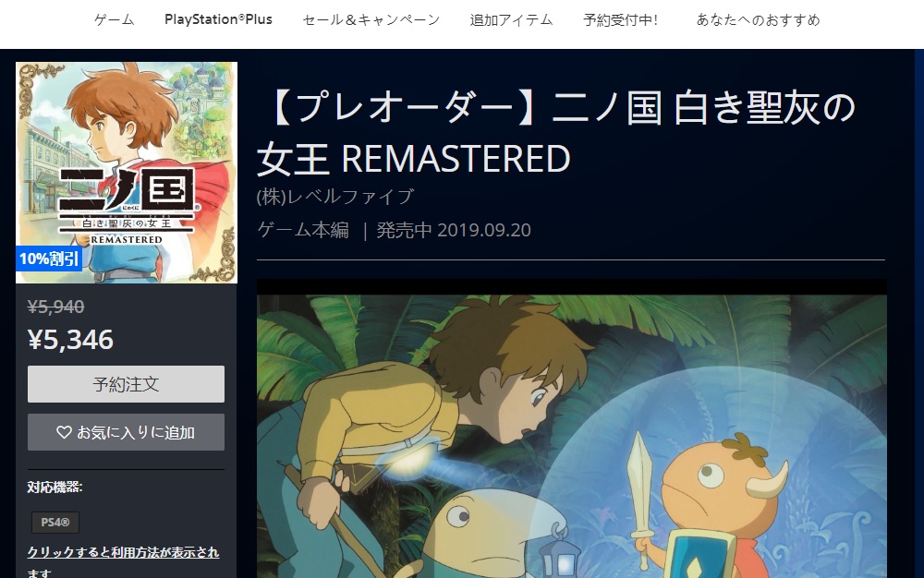
Task: Click the PS4 platform badge
Action: click(x=55, y=522)
